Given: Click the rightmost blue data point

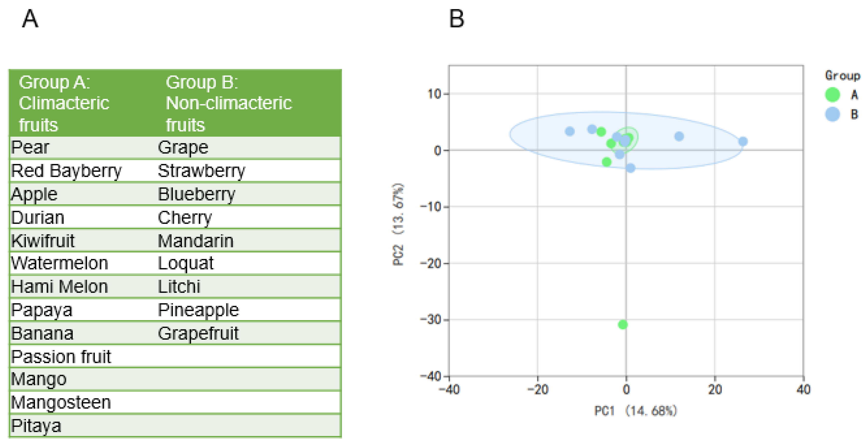Looking at the screenshot, I should coord(743,141).
